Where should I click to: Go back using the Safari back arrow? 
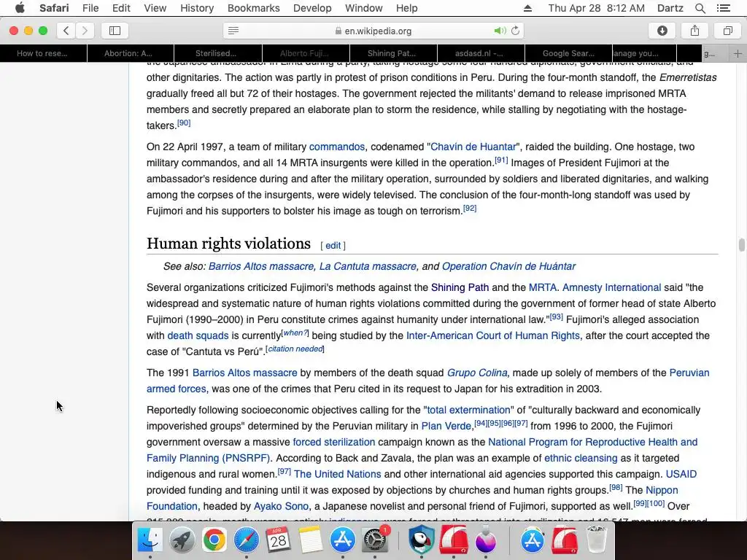(66, 31)
